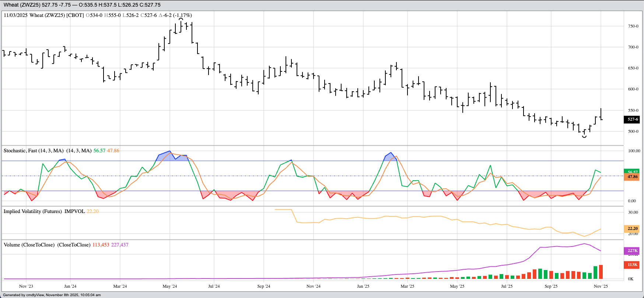The height and width of the screenshot is (298, 644).
Task: Click the 22.20 implied volatility value tag
Action: click(633, 228)
